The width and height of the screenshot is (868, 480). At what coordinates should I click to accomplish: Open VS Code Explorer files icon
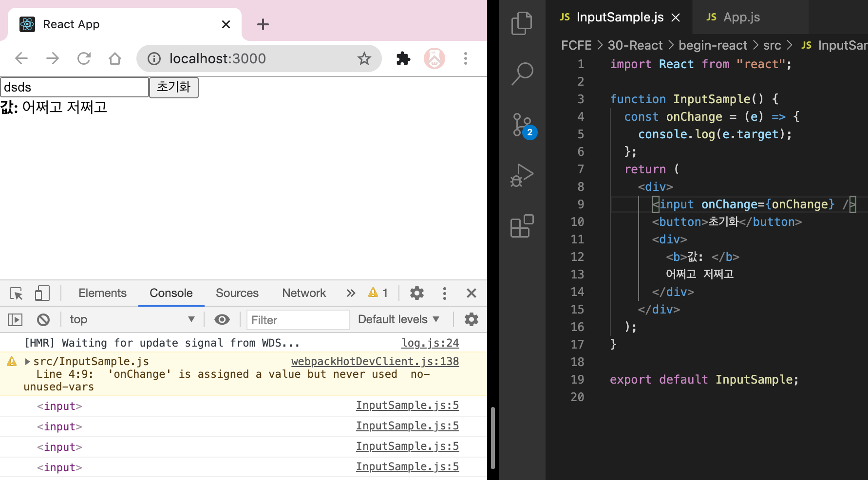tap(522, 23)
